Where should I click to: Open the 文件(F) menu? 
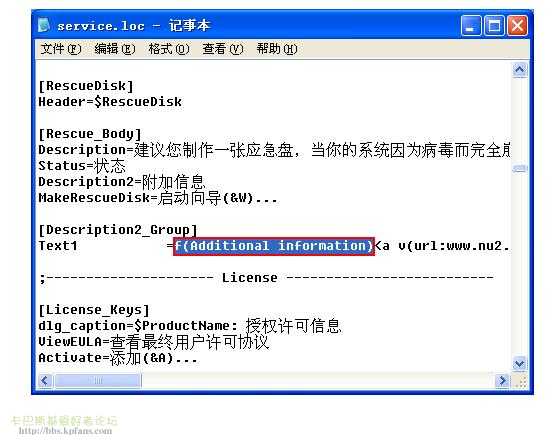coord(61,49)
